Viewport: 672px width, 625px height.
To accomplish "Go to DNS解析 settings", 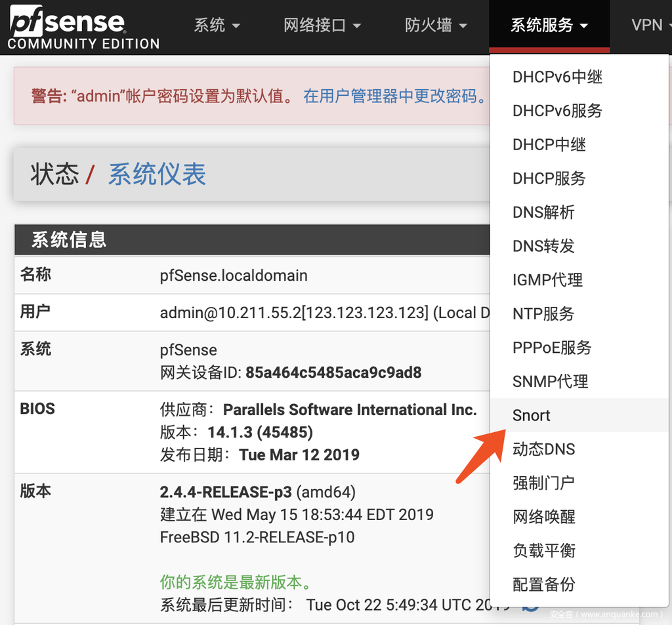I will 543,212.
